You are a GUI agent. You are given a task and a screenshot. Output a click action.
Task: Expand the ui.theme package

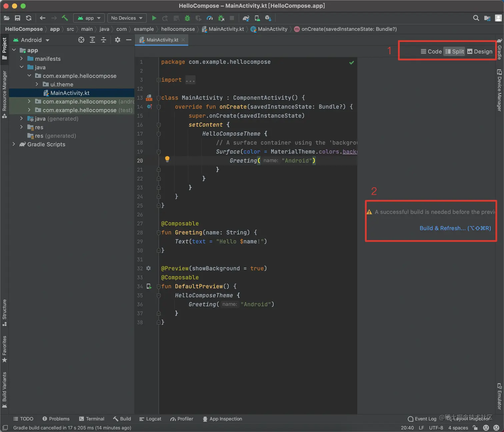(x=37, y=84)
